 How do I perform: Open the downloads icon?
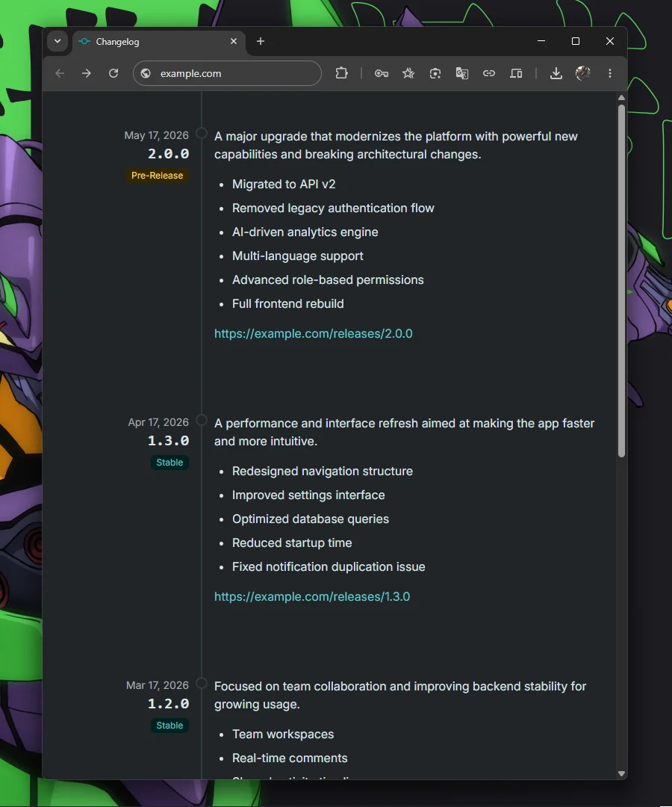click(x=556, y=73)
